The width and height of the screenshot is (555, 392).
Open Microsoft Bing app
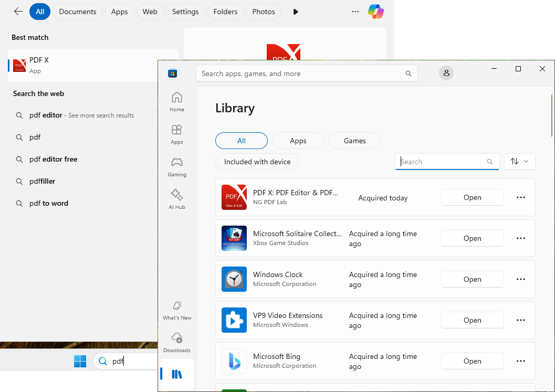472,361
